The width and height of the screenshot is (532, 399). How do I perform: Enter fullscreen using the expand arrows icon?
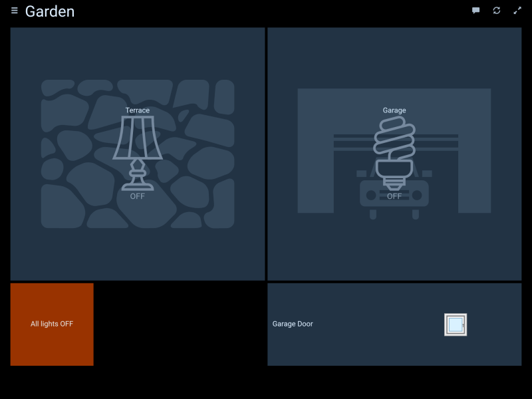[517, 11]
